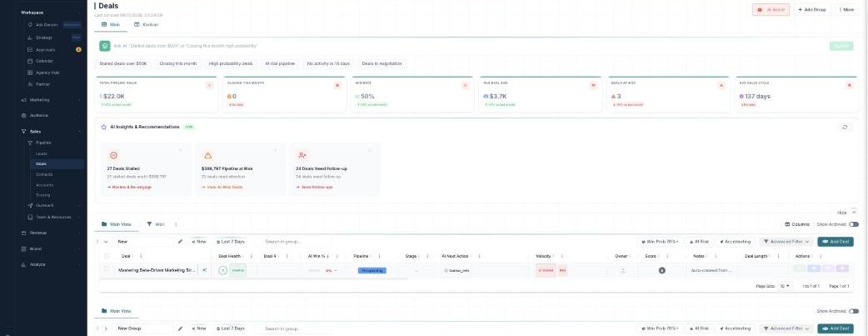Click the Total Pipeline Value card icon
Image resolution: width=868 pixels, height=336 pixels.
pyautogui.click(x=209, y=85)
